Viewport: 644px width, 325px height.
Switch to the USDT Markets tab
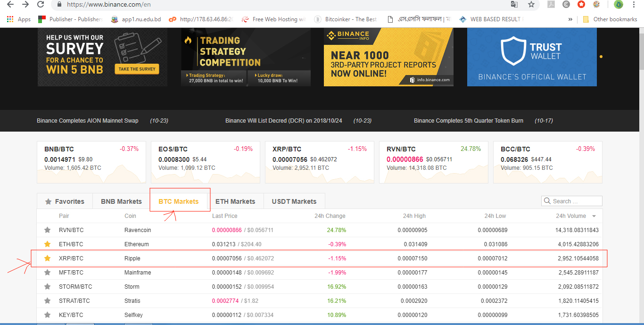point(294,201)
